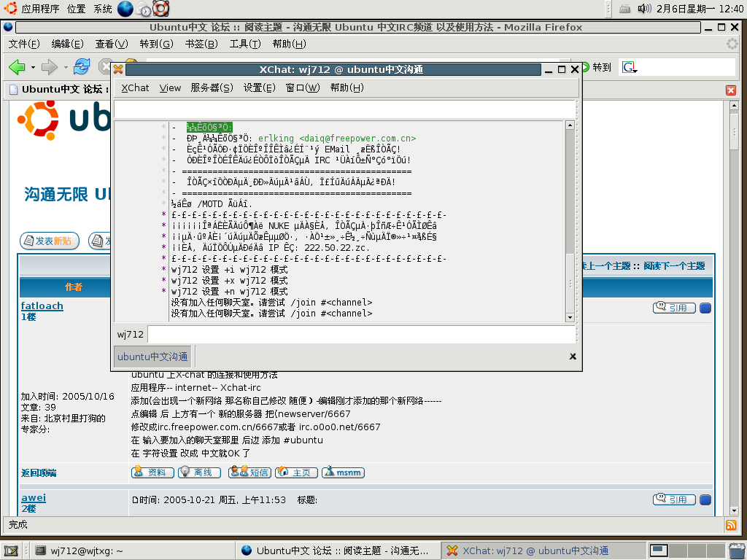This screenshot has height=560, width=747.
Task: Open the Google search engine dropdown
Action: [x=630, y=68]
